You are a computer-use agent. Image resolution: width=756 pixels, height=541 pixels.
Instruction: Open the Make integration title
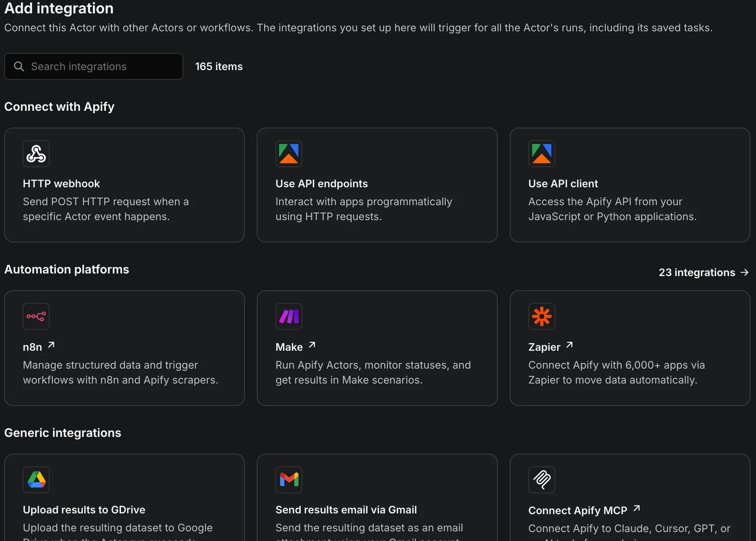click(x=289, y=347)
